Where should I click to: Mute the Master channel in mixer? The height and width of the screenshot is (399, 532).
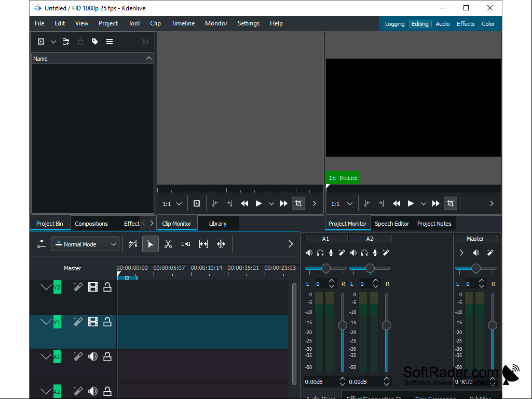point(476,253)
